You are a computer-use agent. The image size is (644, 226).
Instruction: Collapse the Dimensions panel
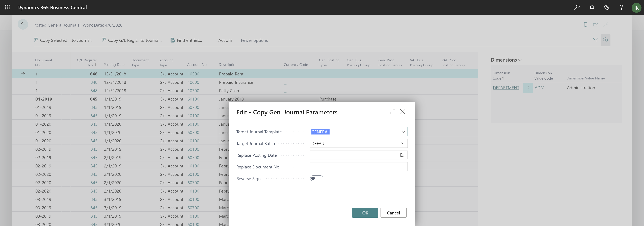point(520,60)
